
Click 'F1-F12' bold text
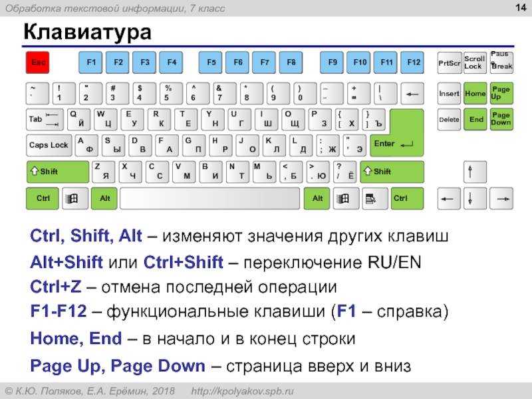tap(59, 311)
